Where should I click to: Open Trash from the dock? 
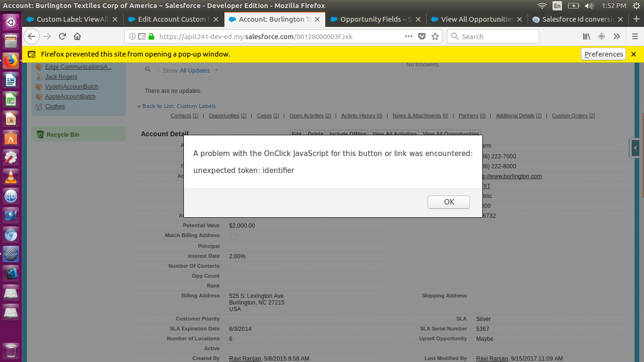[11, 351]
